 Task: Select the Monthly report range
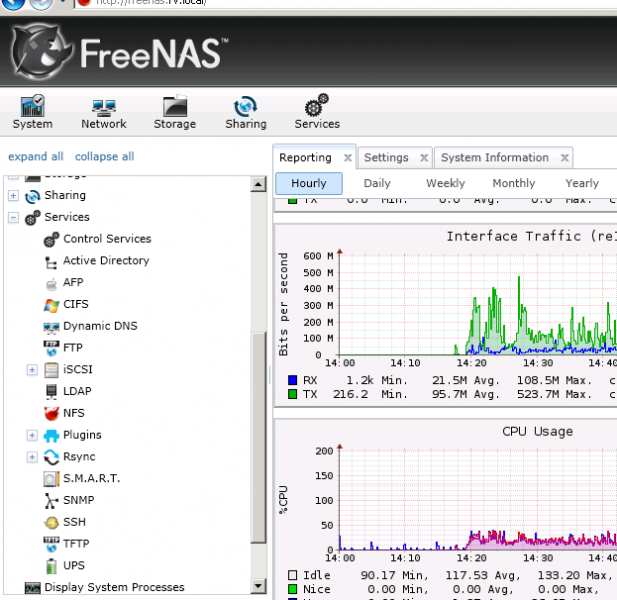pyautogui.click(x=514, y=183)
